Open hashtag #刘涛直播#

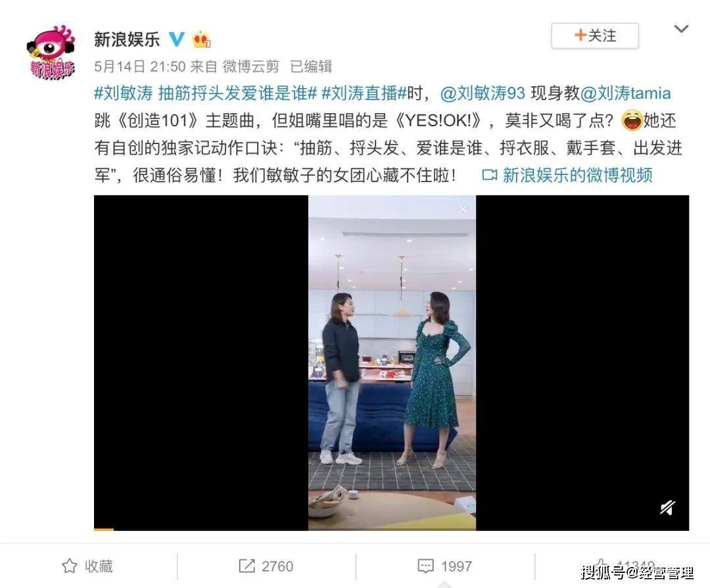coord(364,93)
